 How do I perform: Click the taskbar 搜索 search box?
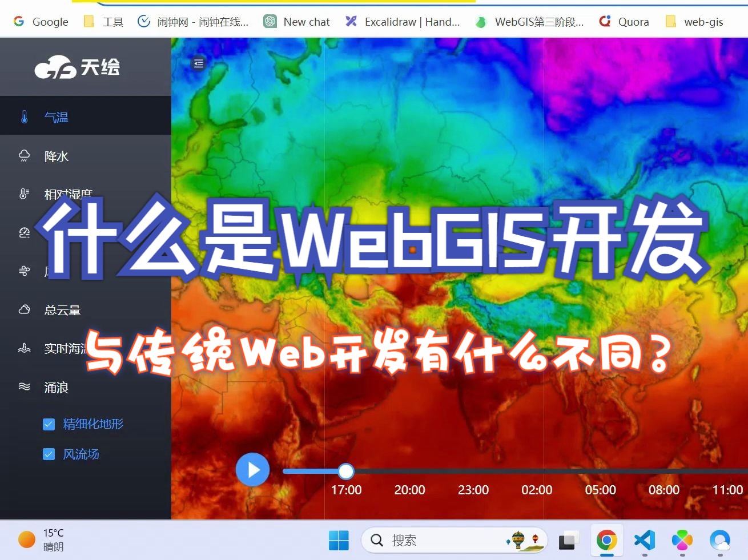[455, 540]
